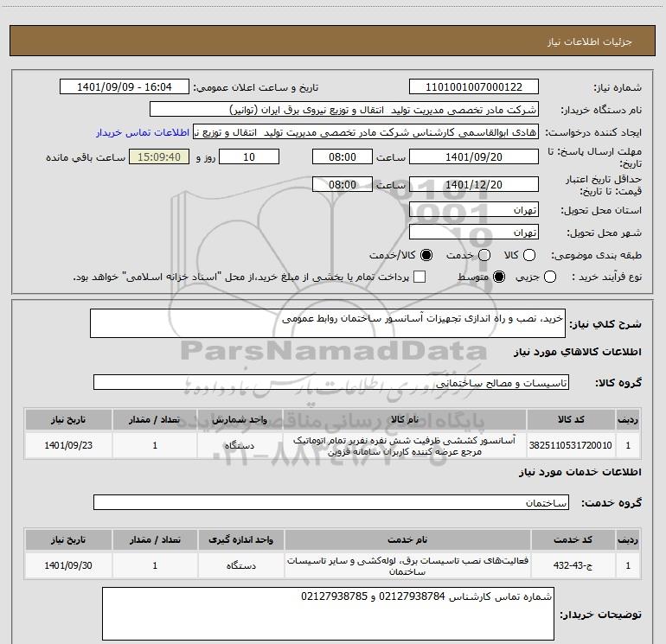Click the goods table تعداد / مقدار header
The image size is (666, 644).
click(x=155, y=419)
